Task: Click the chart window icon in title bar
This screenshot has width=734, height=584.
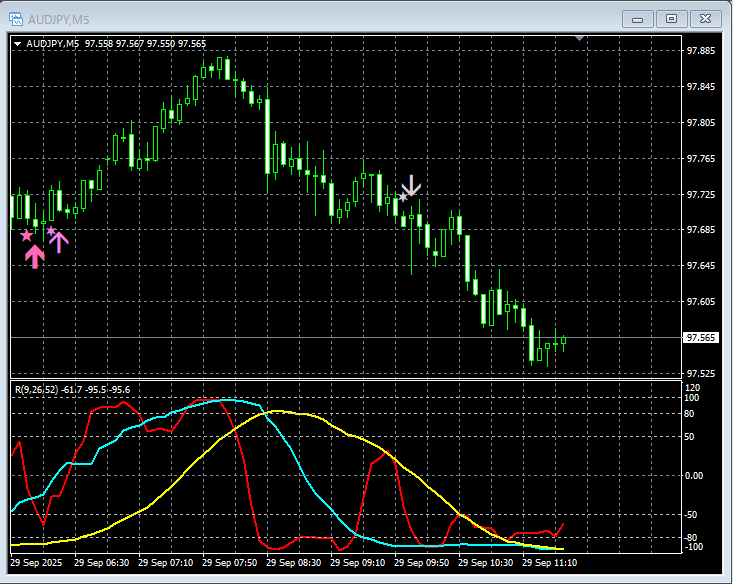Action: pos(17,18)
